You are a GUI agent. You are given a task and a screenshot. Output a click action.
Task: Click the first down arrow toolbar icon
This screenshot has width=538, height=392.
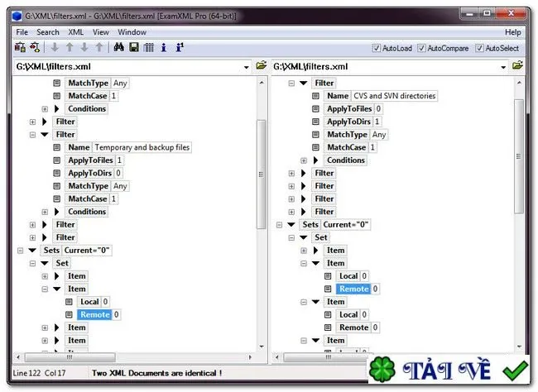point(55,47)
